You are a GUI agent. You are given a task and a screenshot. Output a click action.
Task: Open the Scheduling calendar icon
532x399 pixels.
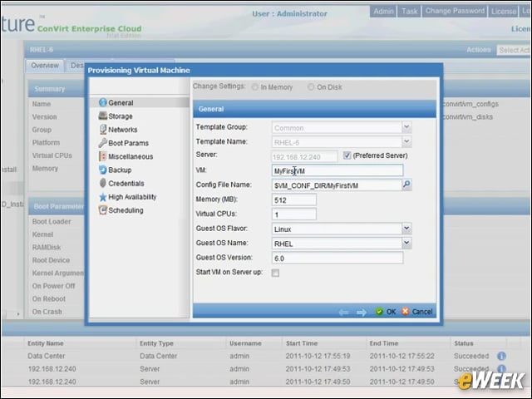pos(102,210)
